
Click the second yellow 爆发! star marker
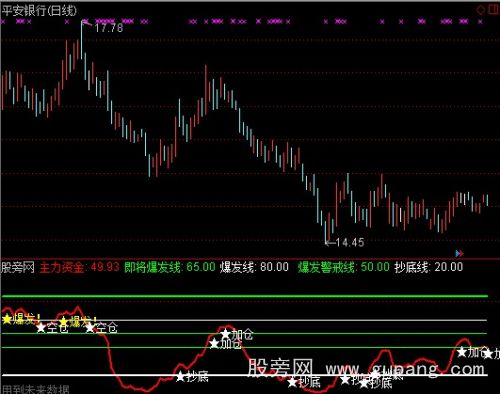coord(64,322)
